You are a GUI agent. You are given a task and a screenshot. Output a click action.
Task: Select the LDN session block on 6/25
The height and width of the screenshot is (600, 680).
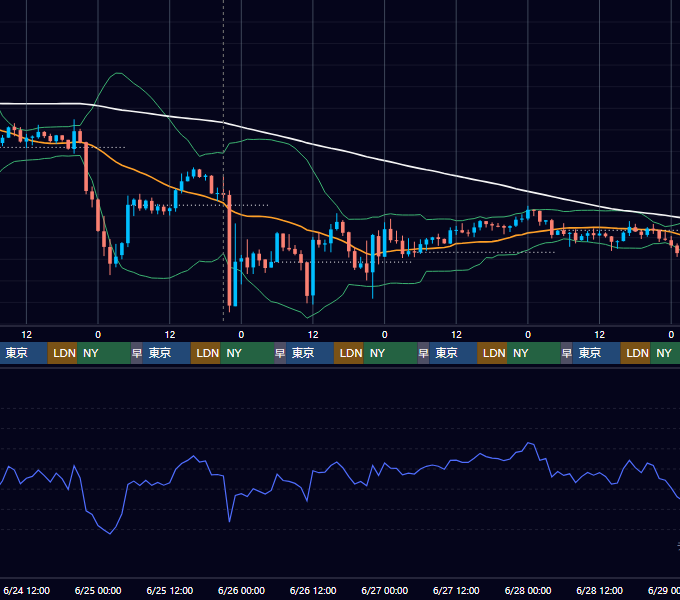[206, 353]
